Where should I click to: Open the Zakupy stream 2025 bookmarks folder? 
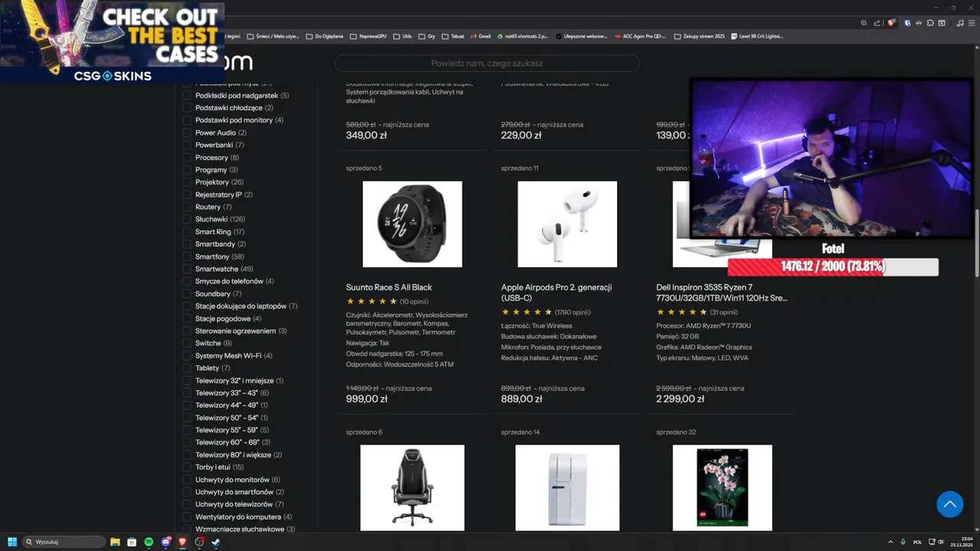(x=698, y=36)
